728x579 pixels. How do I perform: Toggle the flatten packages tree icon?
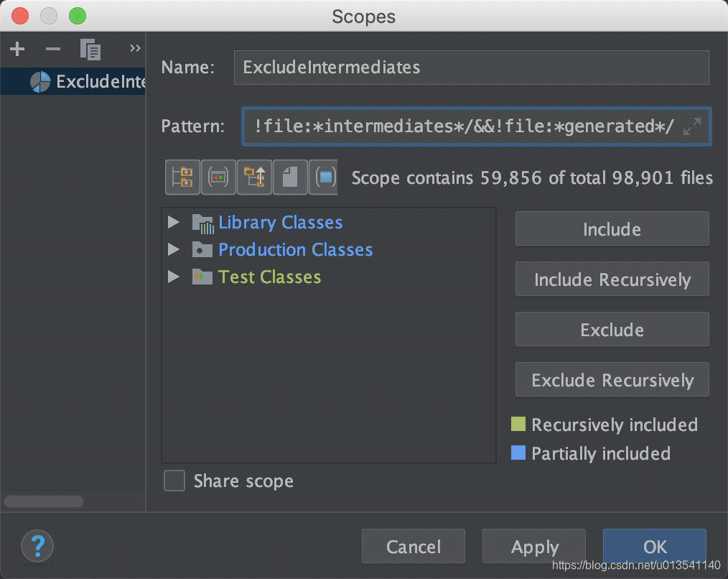click(182, 177)
